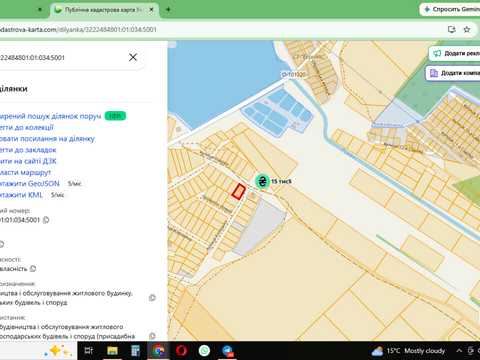Screen dimensions: 480x360
Task: Download the parcel as KML
Action: coord(21,195)
